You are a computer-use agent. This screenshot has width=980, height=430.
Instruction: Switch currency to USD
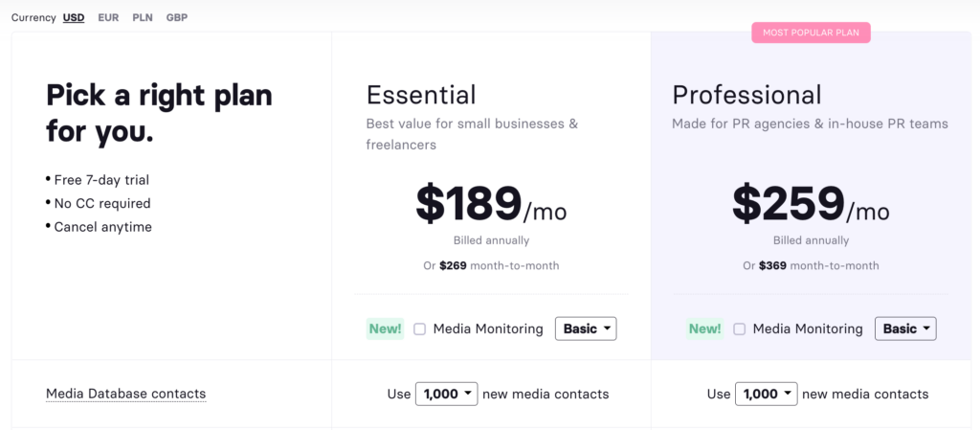(74, 17)
